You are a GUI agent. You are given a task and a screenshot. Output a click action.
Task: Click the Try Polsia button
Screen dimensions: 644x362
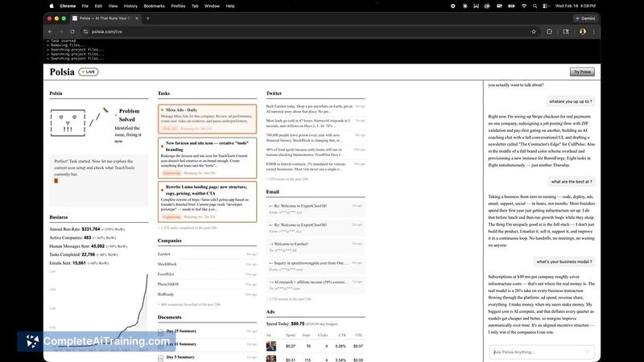(x=582, y=72)
